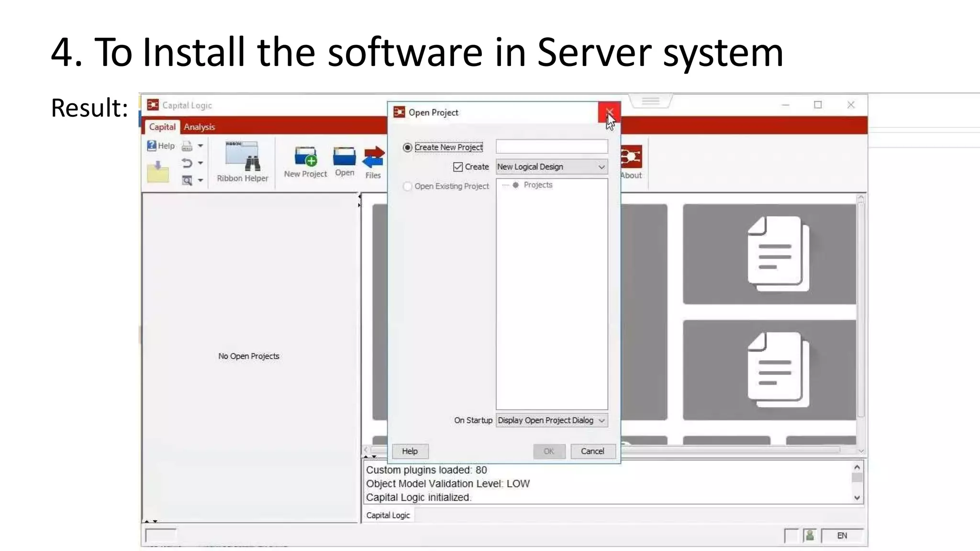Click the empty status field at bottom left
The image size is (980, 551).
point(161,535)
